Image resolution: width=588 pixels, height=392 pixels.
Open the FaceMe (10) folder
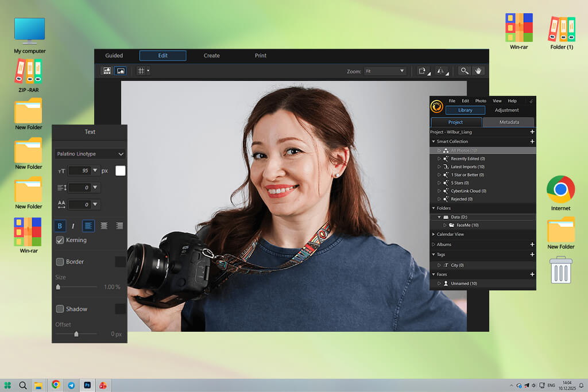(x=467, y=225)
